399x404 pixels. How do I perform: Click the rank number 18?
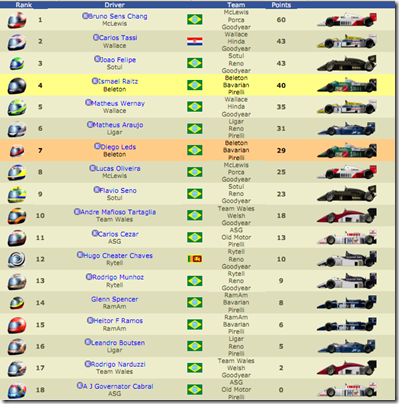pyautogui.click(x=40, y=390)
